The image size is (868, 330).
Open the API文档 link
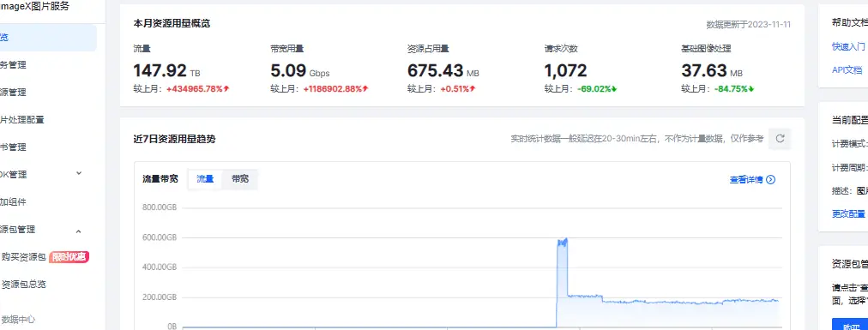click(847, 70)
